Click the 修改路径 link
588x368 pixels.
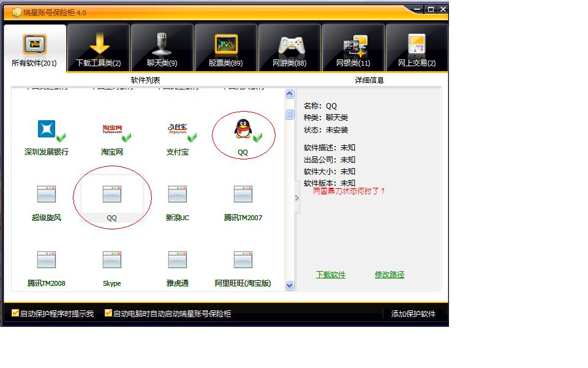[x=390, y=275]
